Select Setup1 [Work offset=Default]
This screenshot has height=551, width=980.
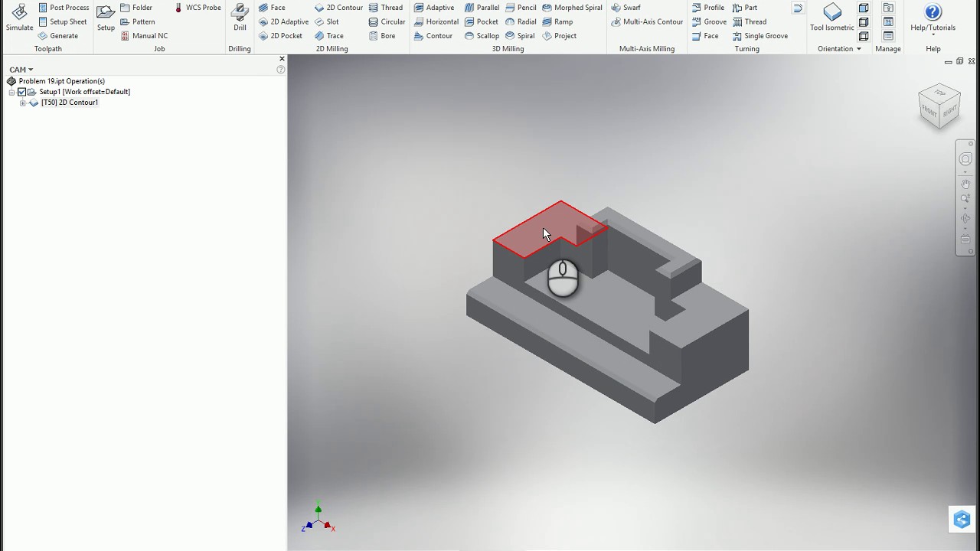84,92
